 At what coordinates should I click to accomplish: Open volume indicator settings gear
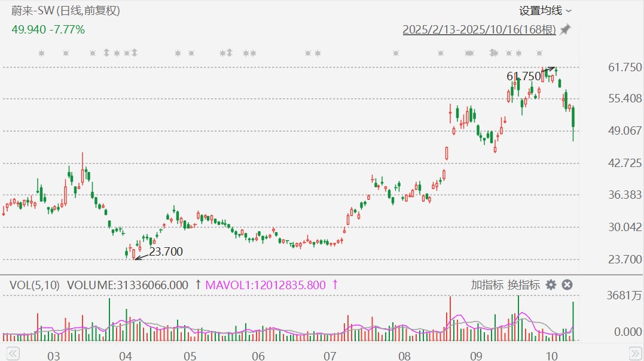(551, 285)
